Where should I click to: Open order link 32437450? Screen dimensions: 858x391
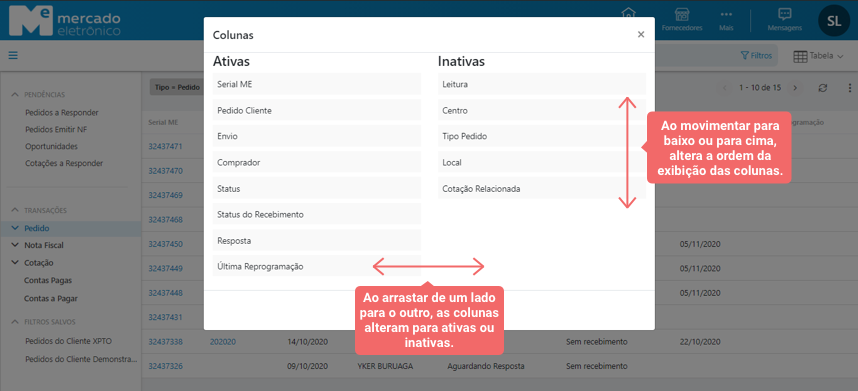coord(165,244)
